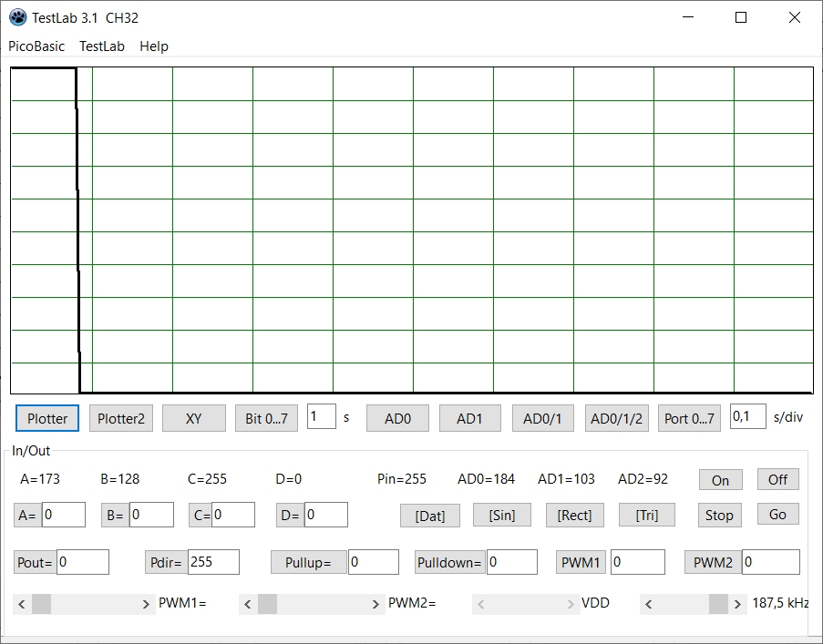
Task: Open the PicoBasic menu
Action: tap(36, 46)
